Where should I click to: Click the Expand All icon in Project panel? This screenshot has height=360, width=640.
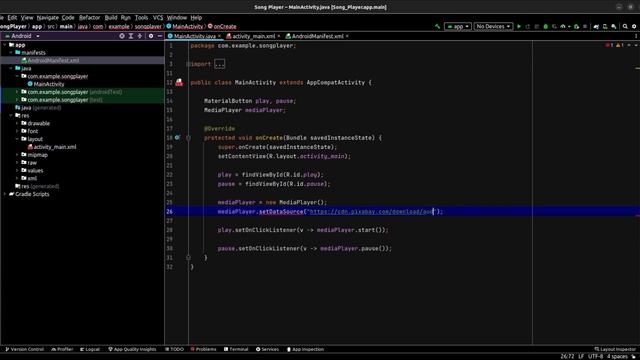point(131,36)
